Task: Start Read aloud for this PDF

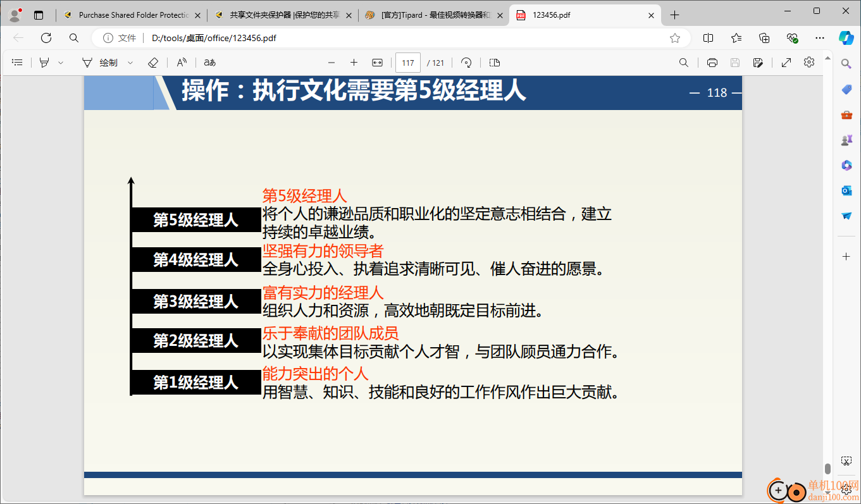Action: pyautogui.click(x=182, y=63)
